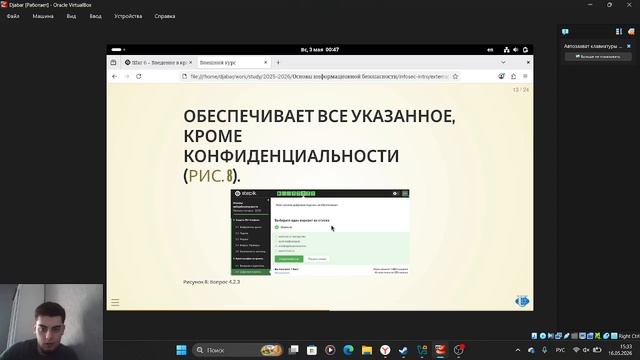Toggle the list view icon in notification panel
640x360 pixels.
tap(619, 31)
